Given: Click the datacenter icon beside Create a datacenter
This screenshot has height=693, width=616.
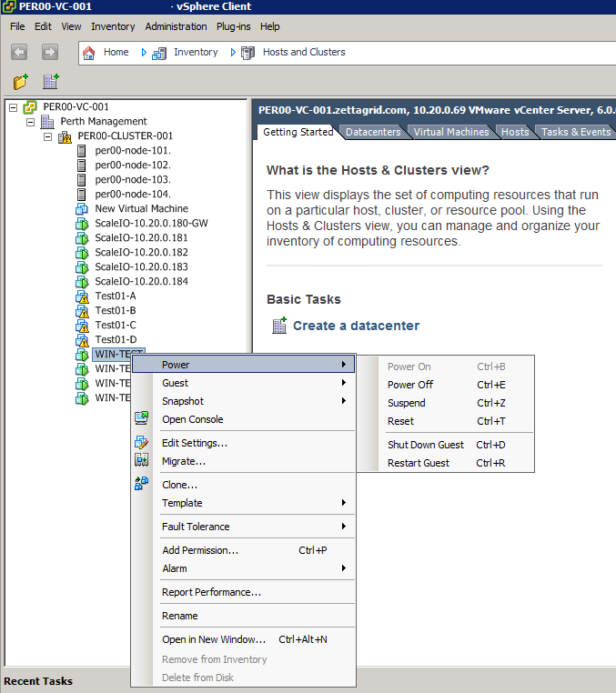Looking at the screenshot, I should (x=279, y=326).
